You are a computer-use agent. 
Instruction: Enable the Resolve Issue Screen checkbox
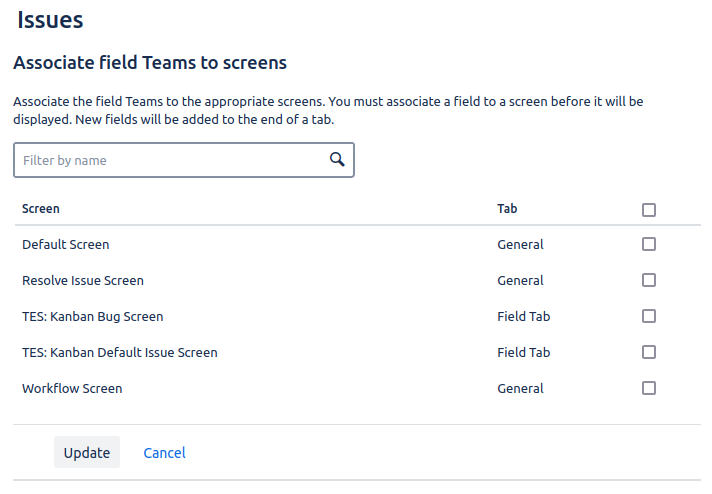point(649,280)
